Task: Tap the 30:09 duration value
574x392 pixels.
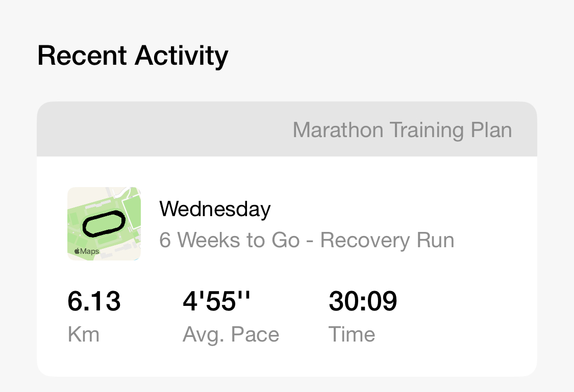Action: [363, 301]
